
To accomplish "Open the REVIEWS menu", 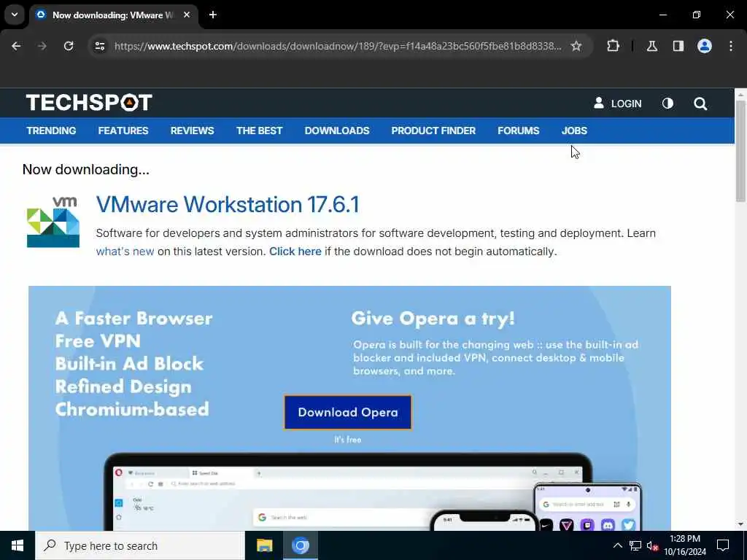I will tap(193, 131).
